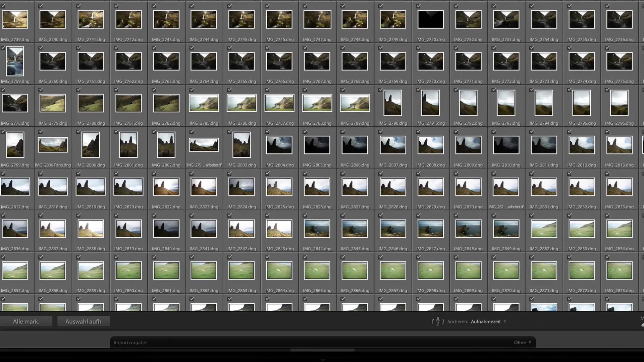Click the Auswahl aufh. button
Image resolution: width=644 pixels, height=362 pixels.
84,321
